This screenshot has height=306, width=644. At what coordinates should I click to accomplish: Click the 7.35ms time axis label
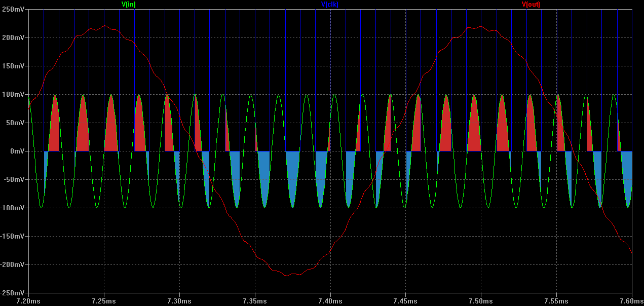click(255, 301)
